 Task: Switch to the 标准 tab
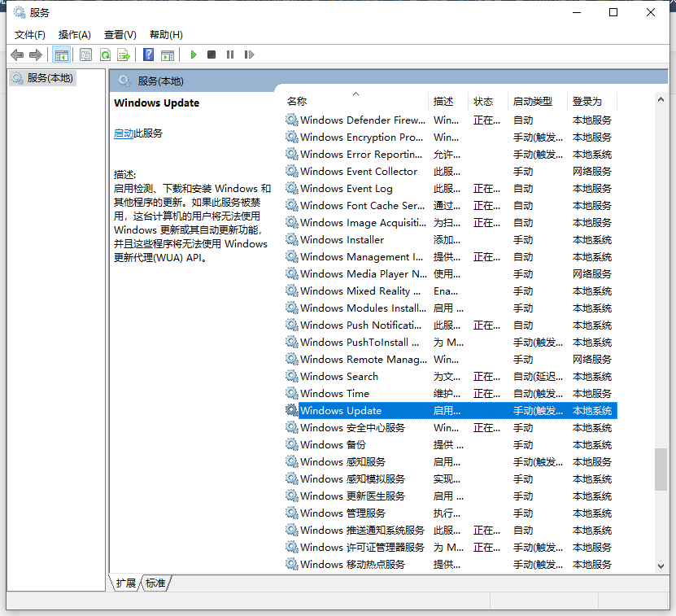point(155,583)
